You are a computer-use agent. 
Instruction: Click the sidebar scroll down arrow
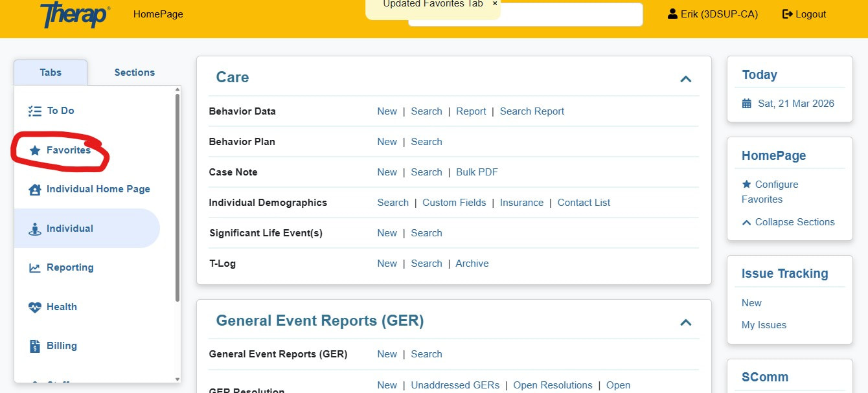(x=177, y=379)
